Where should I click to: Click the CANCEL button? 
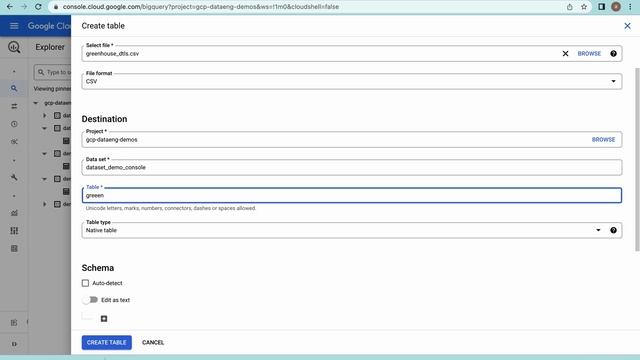[x=153, y=342]
